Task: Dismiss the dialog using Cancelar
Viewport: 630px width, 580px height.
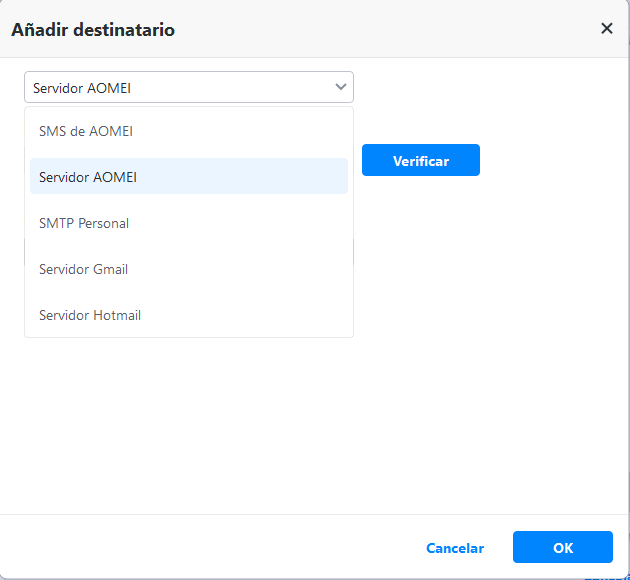Action: tap(455, 548)
